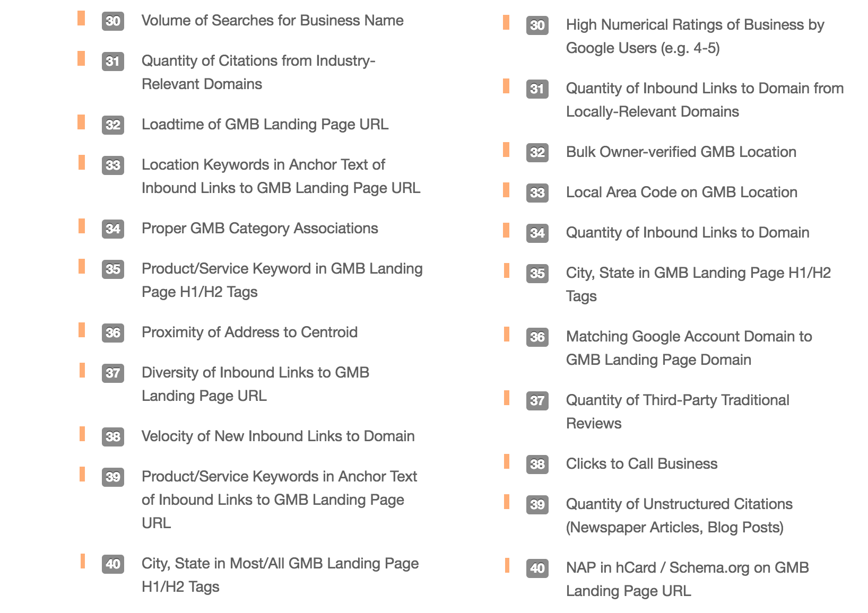Click rank badge 32 beside Loadtime of GMB

click(113, 125)
